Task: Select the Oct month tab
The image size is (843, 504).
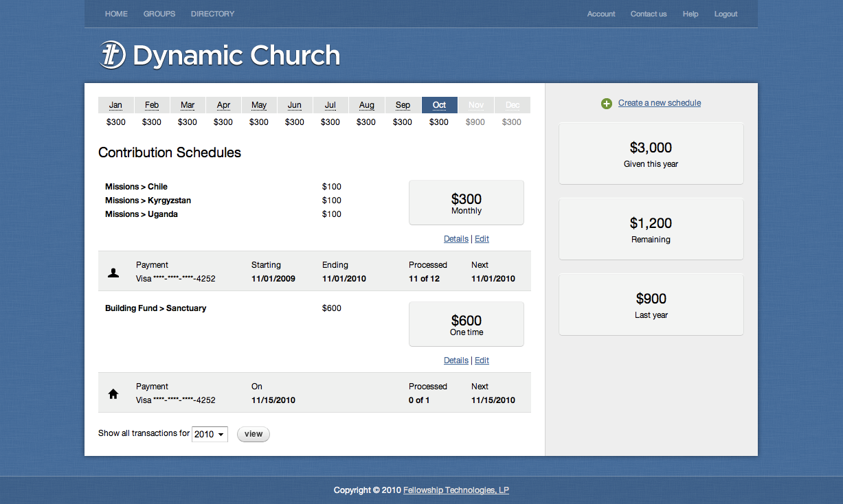Action: pyautogui.click(x=439, y=105)
